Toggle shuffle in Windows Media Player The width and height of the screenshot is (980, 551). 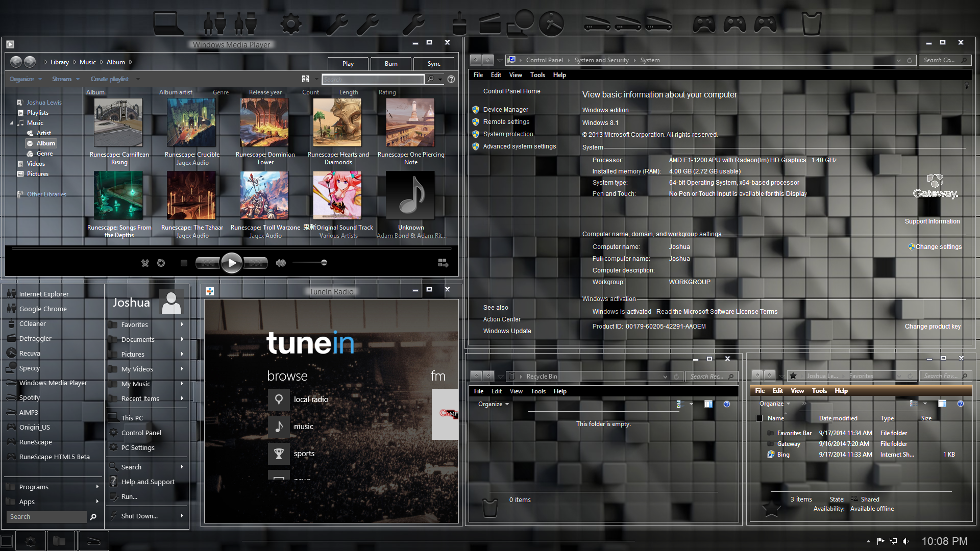[x=145, y=263]
